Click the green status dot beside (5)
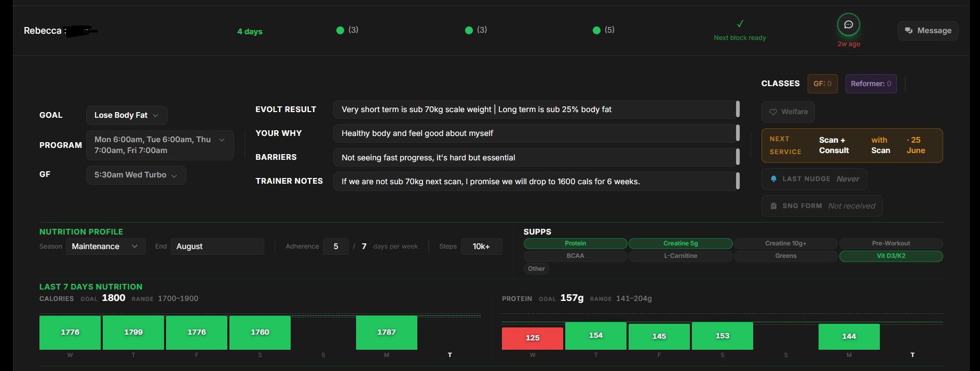The height and width of the screenshot is (371, 980). coord(596,30)
